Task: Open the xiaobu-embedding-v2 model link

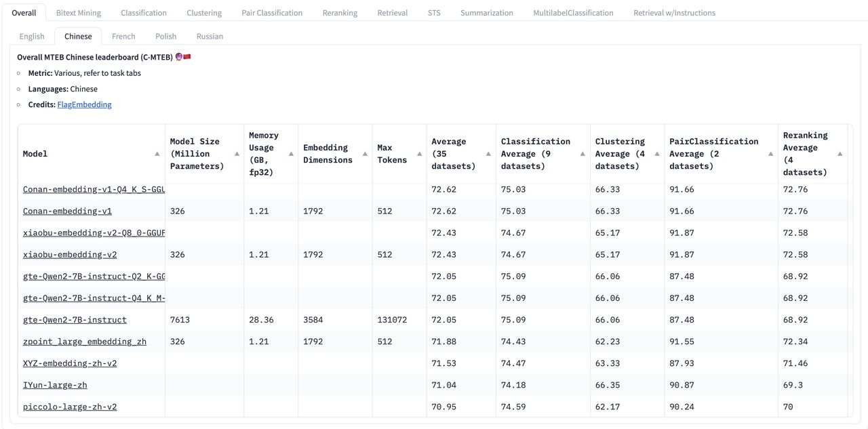Action: click(70, 254)
